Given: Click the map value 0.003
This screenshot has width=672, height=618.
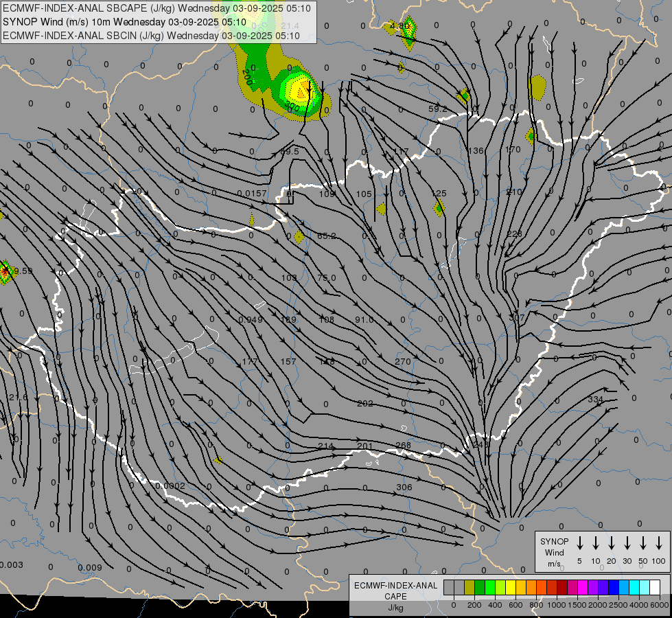Looking at the screenshot, I should (x=11, y=565).
